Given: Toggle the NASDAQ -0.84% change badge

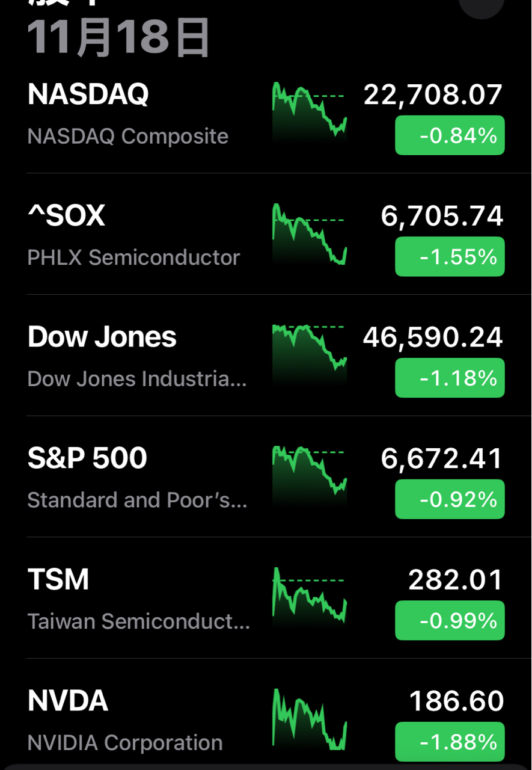Looking at the screenshot, I should pos(450,136).
